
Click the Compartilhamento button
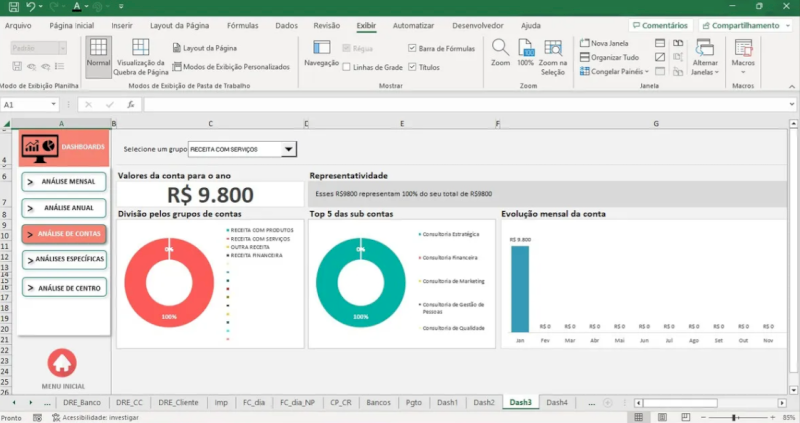tap(744, 25)
